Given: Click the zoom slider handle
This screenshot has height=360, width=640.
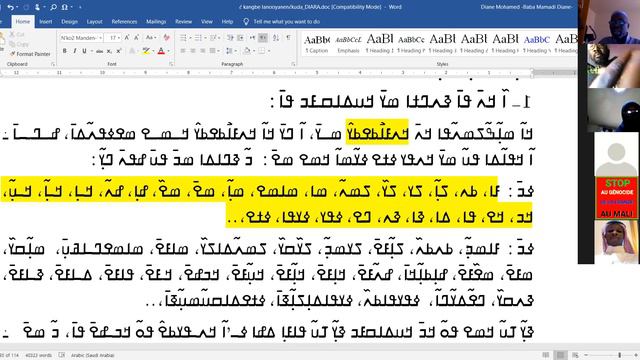Looking at the screenshot, I should point(619,355).
